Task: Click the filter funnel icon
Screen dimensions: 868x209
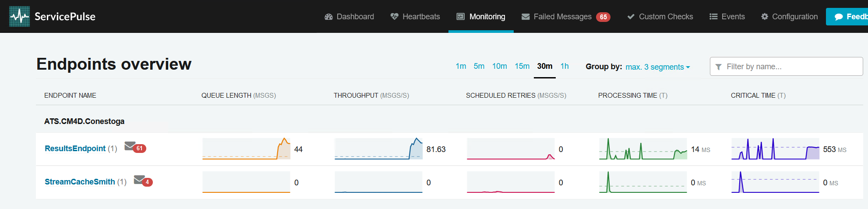Action: click(718, 67)
